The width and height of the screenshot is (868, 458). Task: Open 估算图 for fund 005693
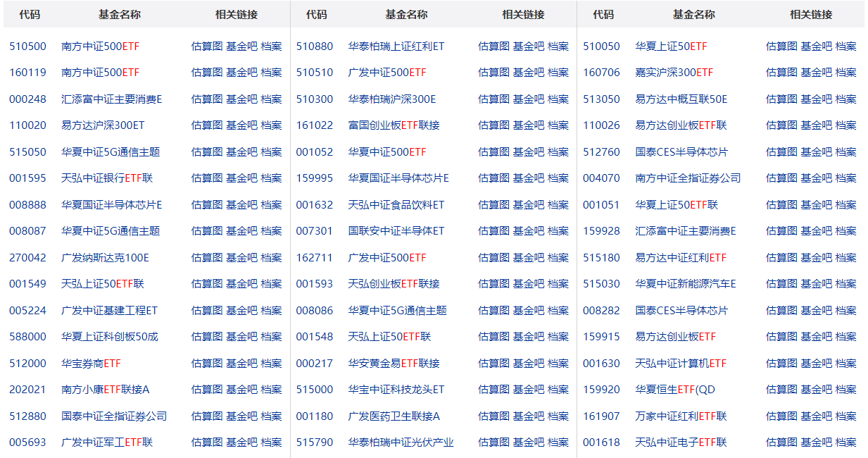[x=207, y=442]
